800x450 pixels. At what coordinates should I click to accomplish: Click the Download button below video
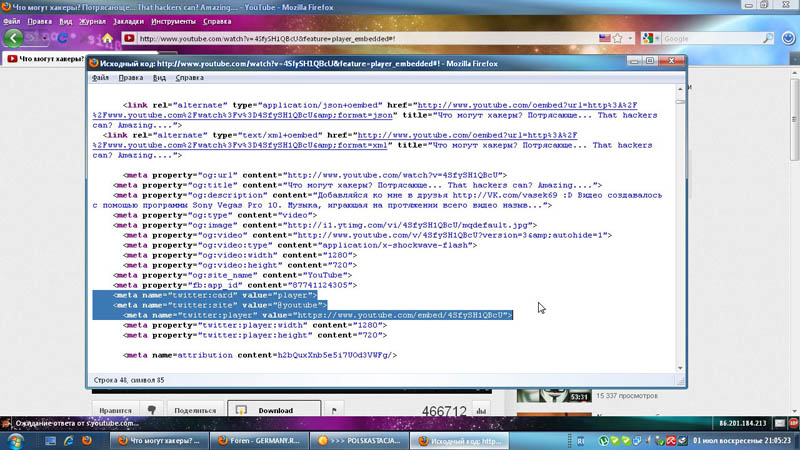pos(274,410)
